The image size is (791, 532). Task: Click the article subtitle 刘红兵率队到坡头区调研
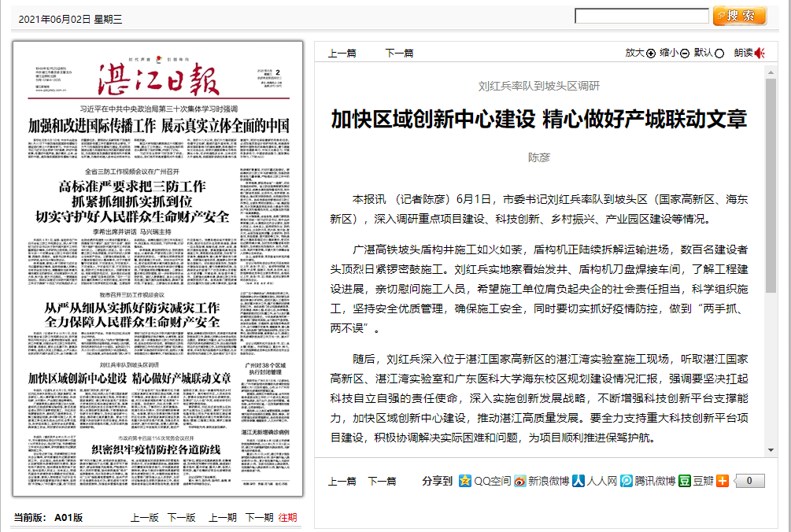539,87
